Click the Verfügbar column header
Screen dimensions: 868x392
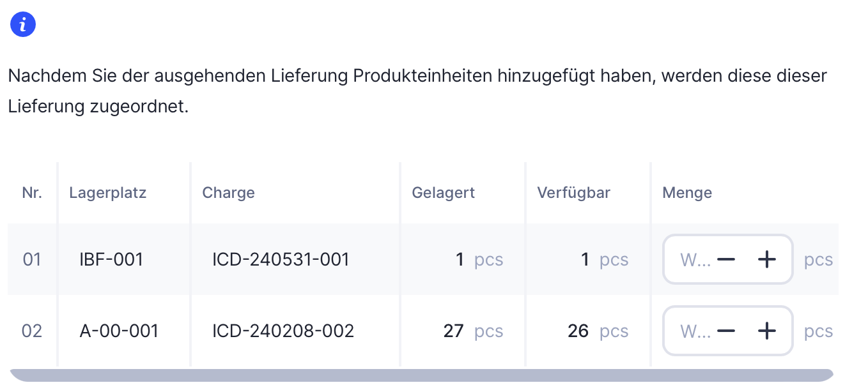(573, 193)
